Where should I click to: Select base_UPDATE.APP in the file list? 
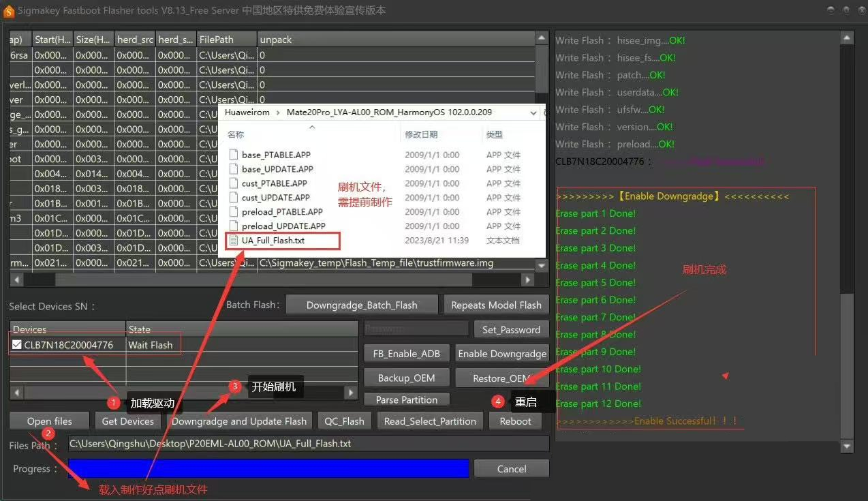coord(277,169)
